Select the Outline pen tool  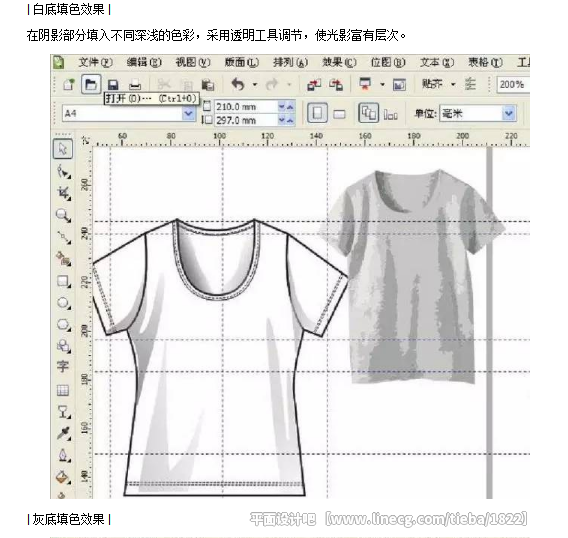coord(64,455)
